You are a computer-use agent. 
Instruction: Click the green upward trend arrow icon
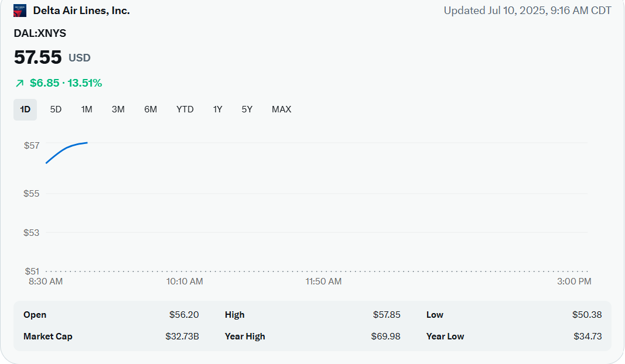pyautogui.click(x=19, y=83)
